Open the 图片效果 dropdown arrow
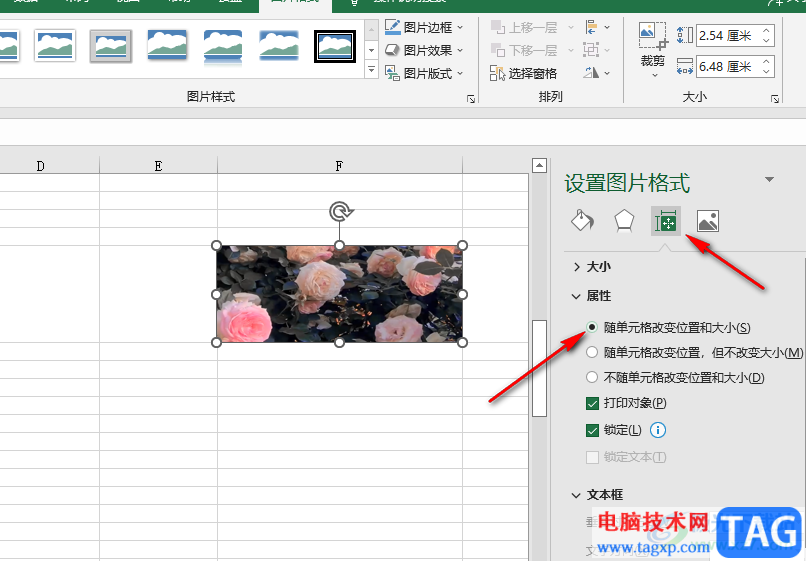This screenshot has height=561, width=806. pyautogui.click(x=460, y=50)
